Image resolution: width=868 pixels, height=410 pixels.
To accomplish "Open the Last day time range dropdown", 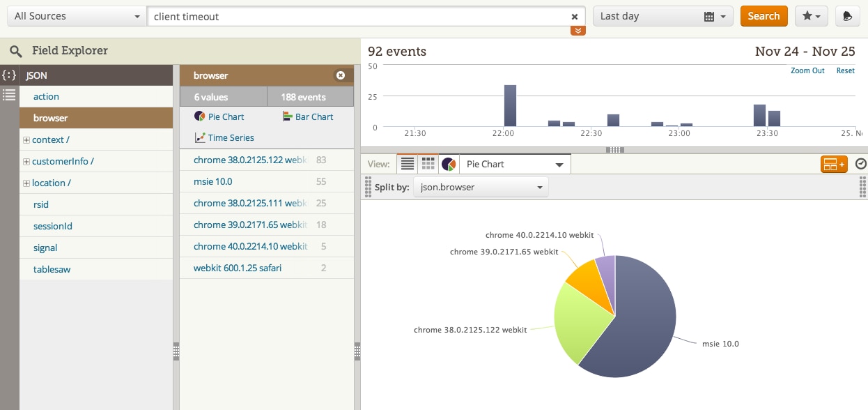I will pos(662,16).
